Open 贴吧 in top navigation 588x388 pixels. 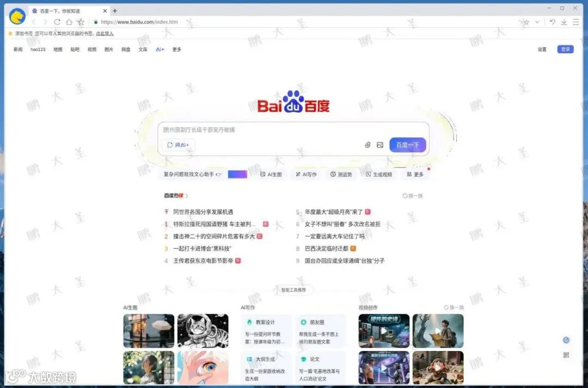click(75, 50)
